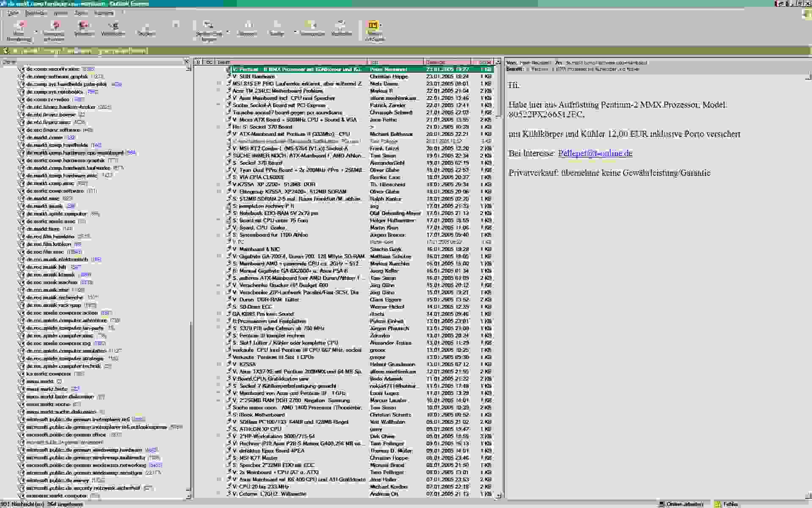Close the folder list pane
This screenshot has width=812, height=508.
[x=187, y=62]
